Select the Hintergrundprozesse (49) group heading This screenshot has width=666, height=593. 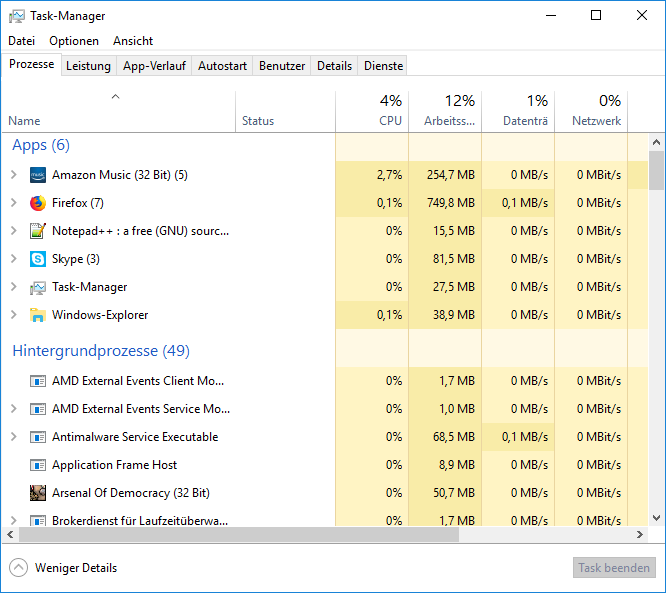point(101,351)
